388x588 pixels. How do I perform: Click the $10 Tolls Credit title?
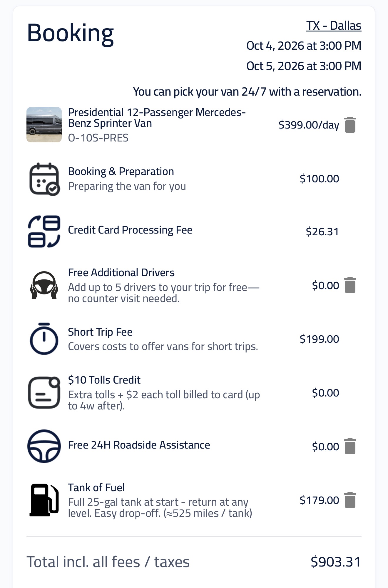pos(104,380)
